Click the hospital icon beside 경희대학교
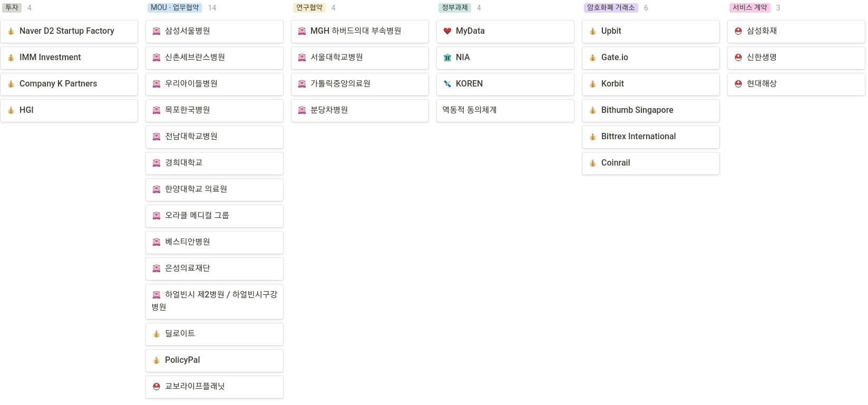 click(157, 163)
